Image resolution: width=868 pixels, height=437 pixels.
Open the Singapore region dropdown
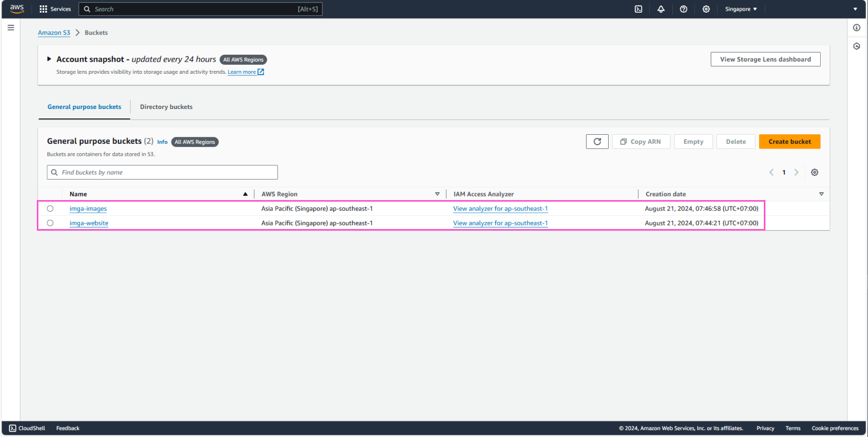click(741, 9)
